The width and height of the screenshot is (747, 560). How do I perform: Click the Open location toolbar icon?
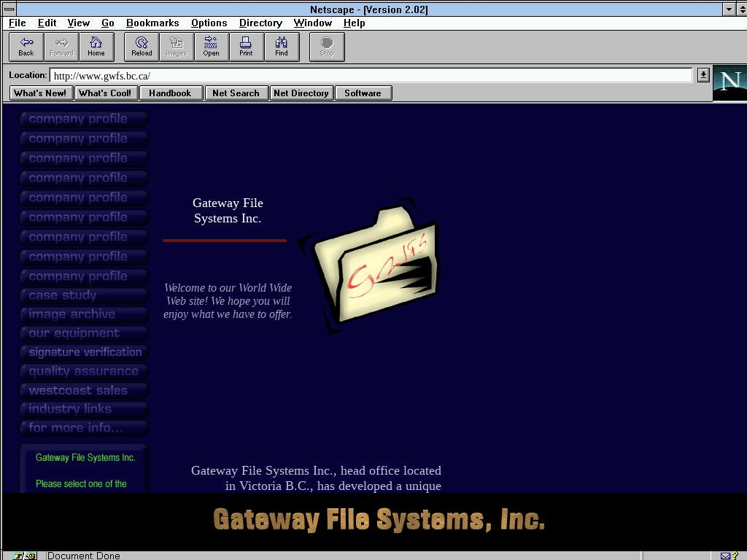[x=211, y=47]
